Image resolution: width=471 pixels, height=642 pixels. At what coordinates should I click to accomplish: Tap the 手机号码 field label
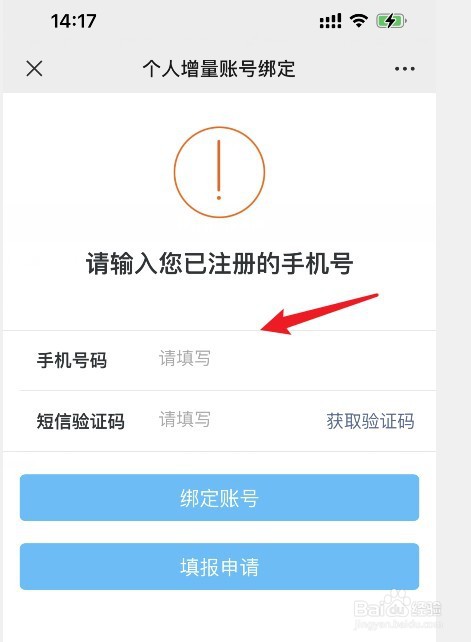pos(72,360)
